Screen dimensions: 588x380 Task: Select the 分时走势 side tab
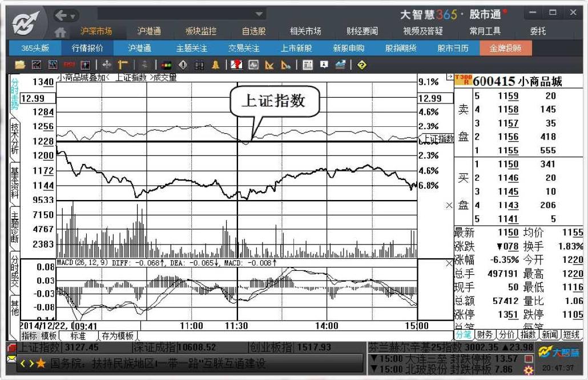coord(15,94)
